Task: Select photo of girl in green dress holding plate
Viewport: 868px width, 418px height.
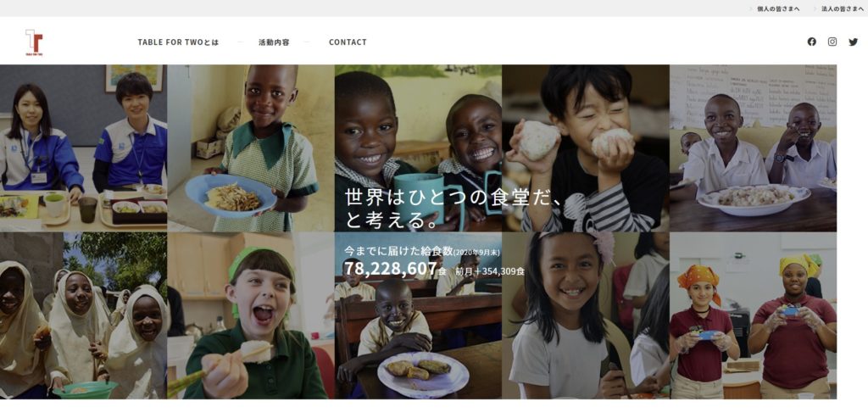Action: (251, 148)
